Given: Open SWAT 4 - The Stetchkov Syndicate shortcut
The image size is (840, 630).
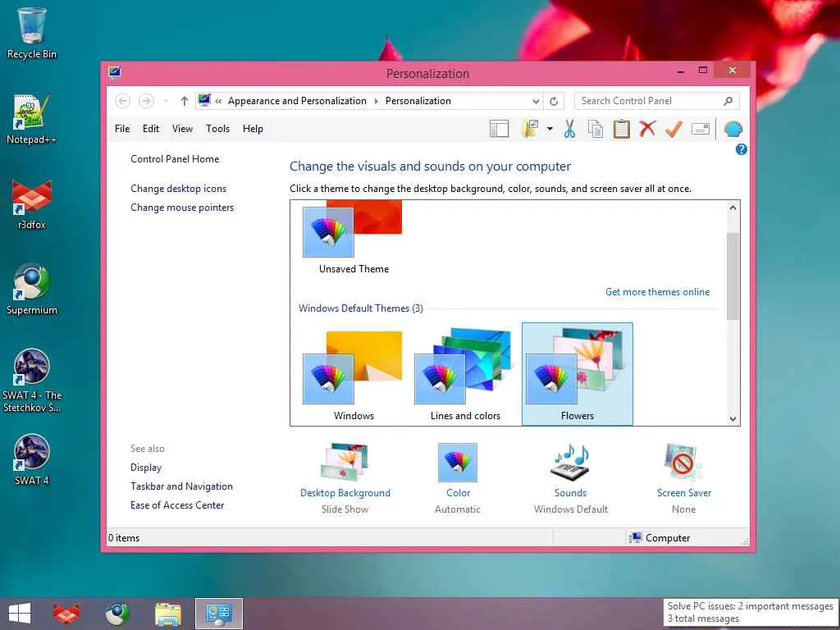Looking at the screenshot, I should 32,381.
